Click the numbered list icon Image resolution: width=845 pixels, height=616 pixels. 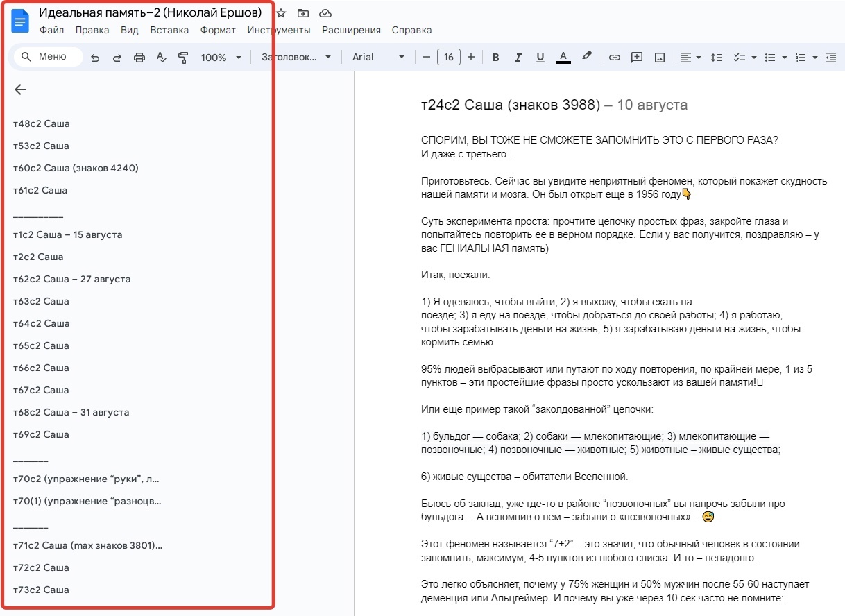[800, 58]
